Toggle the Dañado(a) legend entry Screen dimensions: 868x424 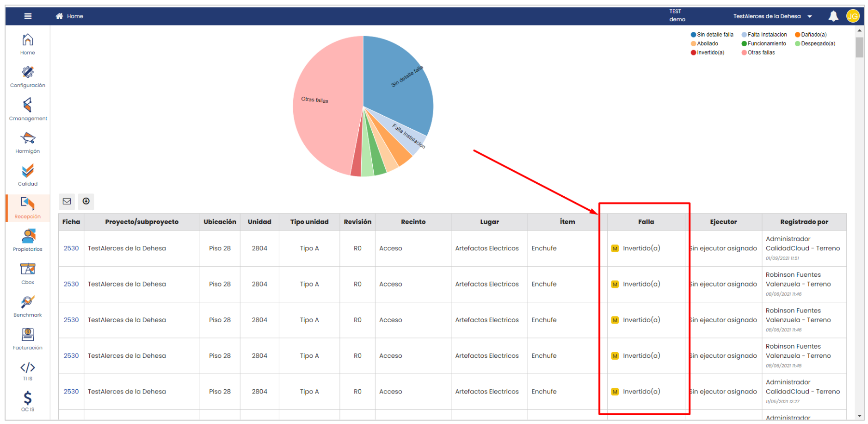point(811,35)
